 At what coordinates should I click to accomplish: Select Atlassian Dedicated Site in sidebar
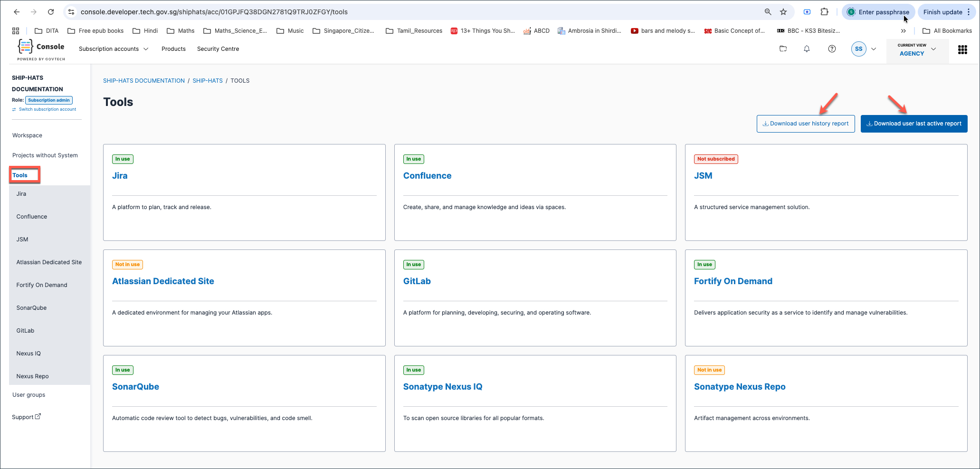click(x=49, y=262)
